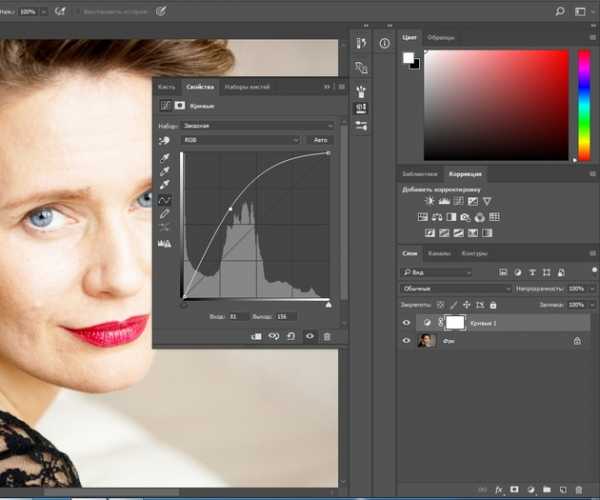This screenshot has height=500, width=600.
Task: Add an Invert adjustment
Action: coord(430,233)
